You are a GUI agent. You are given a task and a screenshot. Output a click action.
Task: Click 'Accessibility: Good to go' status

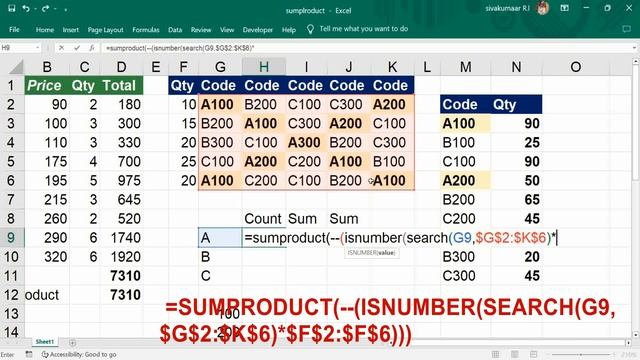pos(79,354)
